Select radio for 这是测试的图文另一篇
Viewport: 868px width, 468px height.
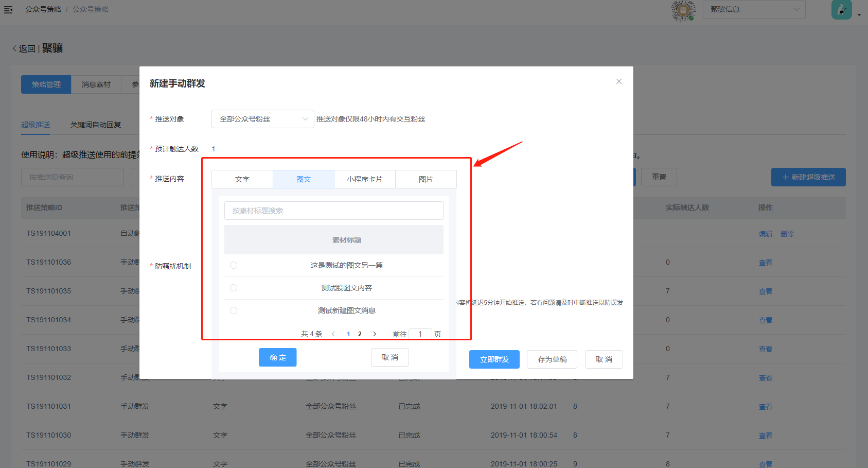[234, 265]
